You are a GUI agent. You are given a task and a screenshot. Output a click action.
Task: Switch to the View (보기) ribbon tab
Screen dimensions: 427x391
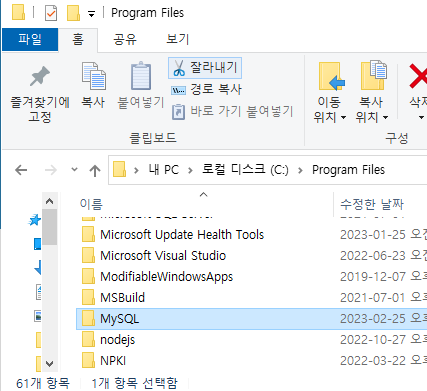(178, 40)
